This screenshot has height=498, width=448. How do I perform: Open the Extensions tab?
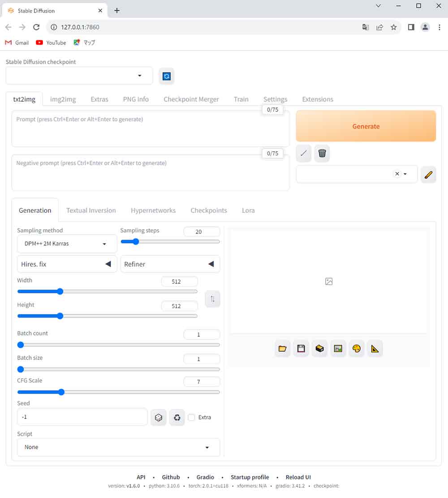pos(318,99)
